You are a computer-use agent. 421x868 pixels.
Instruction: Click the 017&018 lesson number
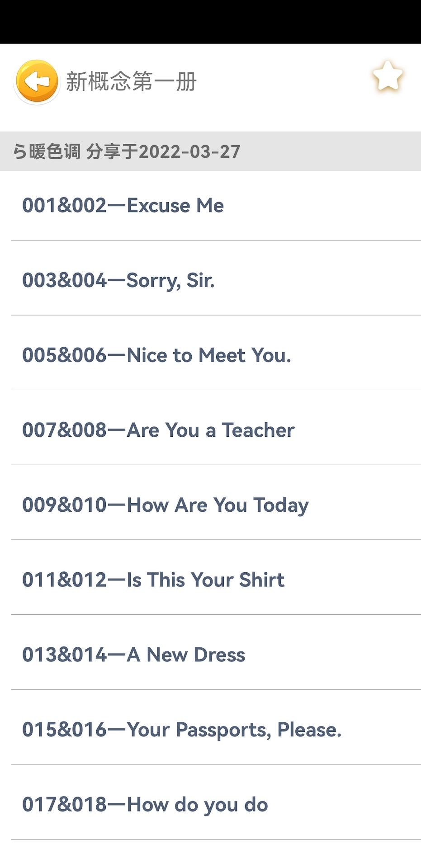[64, 805]
